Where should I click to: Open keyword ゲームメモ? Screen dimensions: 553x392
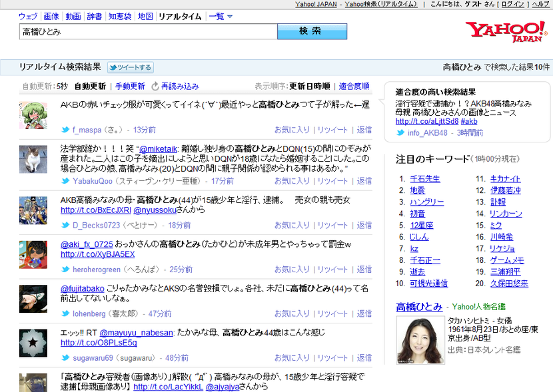(507, 260)
